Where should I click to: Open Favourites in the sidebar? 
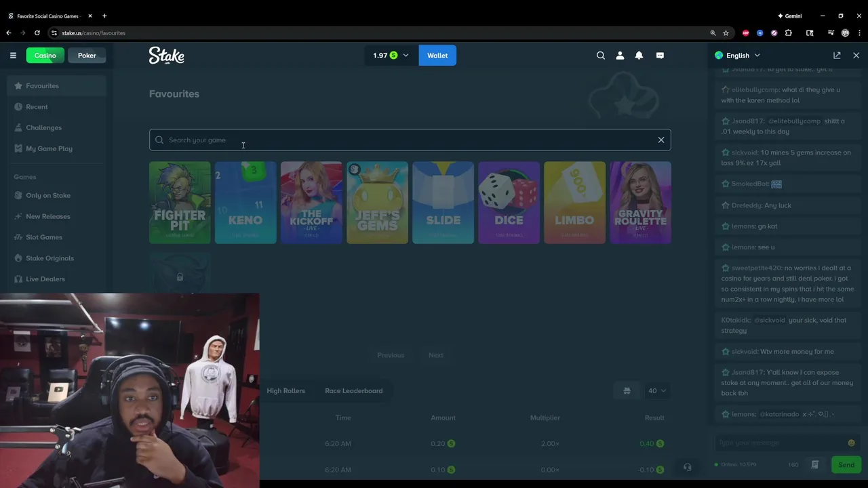(57, 86)
